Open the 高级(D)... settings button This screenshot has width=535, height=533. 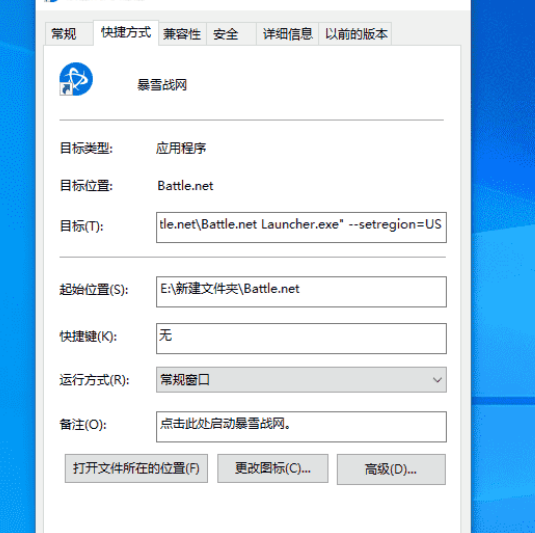pyautogui.click(x=391, y=470)
